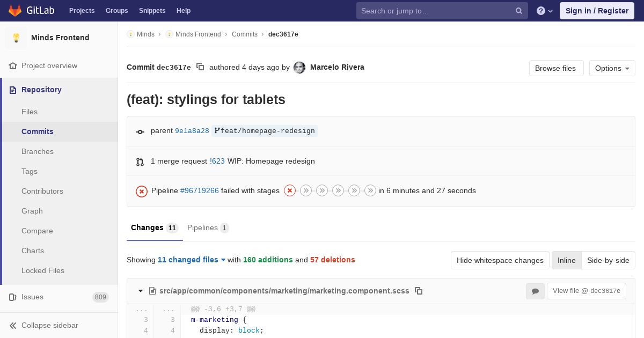
Task: Toggle comments with the speech bubble icon
Action: pyautogui.click(x=535, y=291)
